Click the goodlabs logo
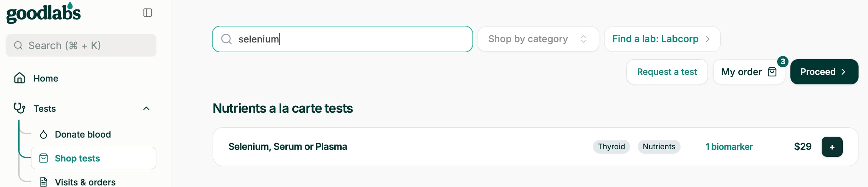 (44, 13)
